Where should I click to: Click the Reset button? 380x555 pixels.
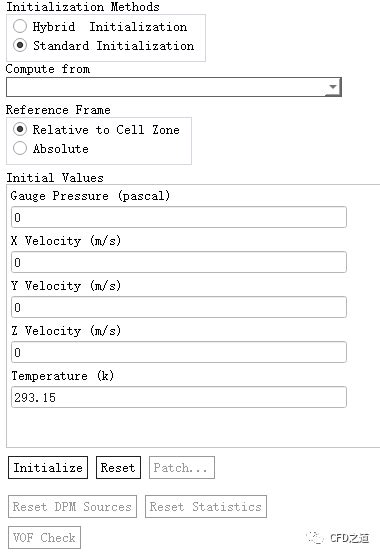(x=118, y=468)
